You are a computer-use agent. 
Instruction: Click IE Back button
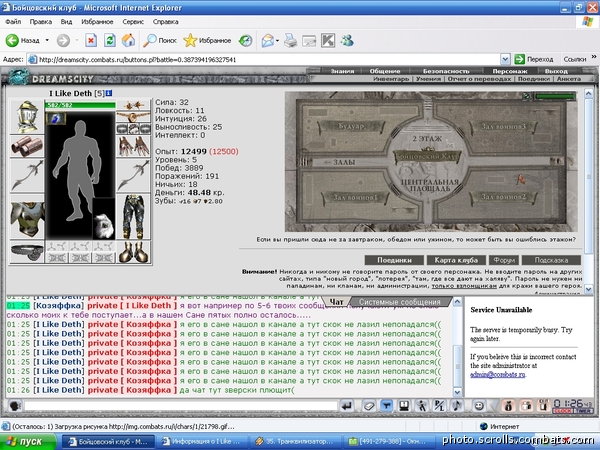pos(23,40)
